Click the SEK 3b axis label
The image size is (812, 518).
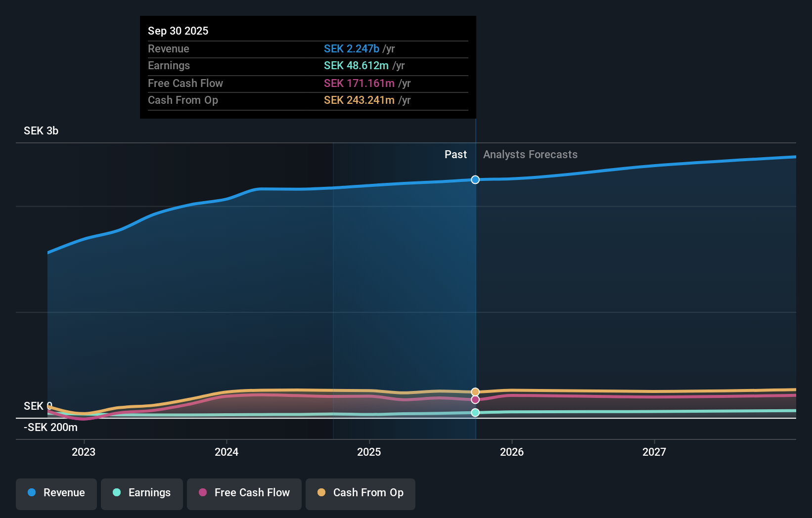click(x=41, y=131)
